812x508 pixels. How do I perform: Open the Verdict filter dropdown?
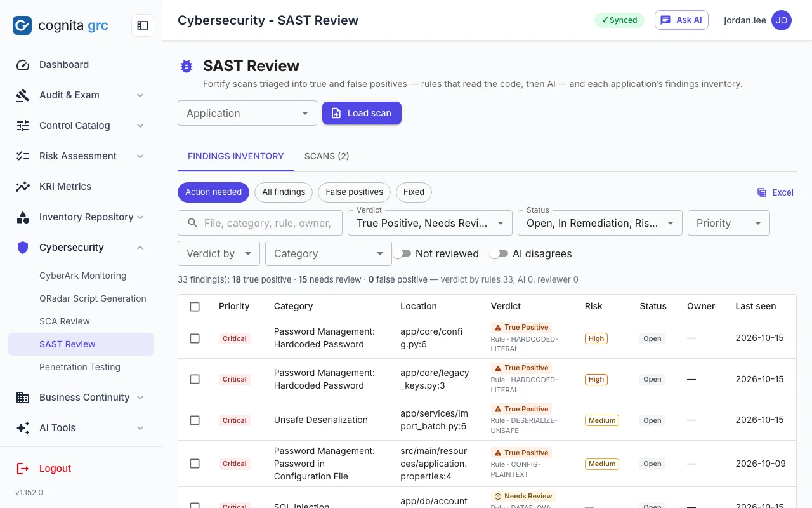[430, 223]
